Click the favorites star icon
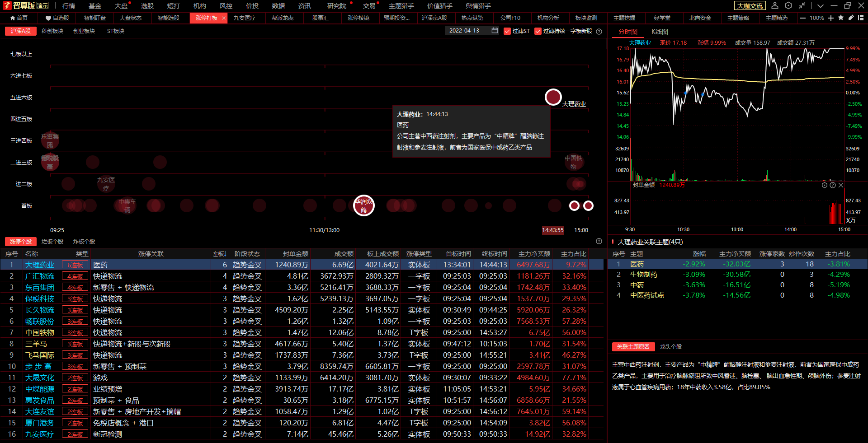 point(841,18)
